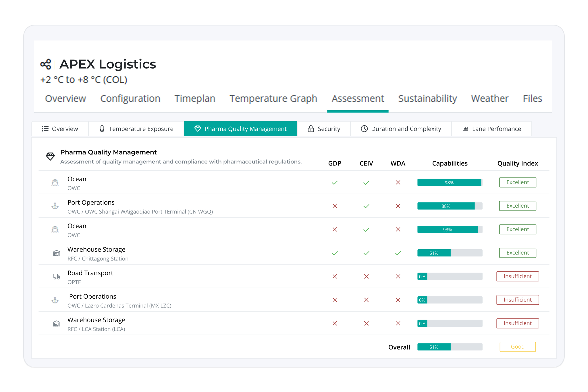The image size is (588, 392).
Task: Go to the Sustainability tab
Action: pyautogui.click(x=427, y=99)
